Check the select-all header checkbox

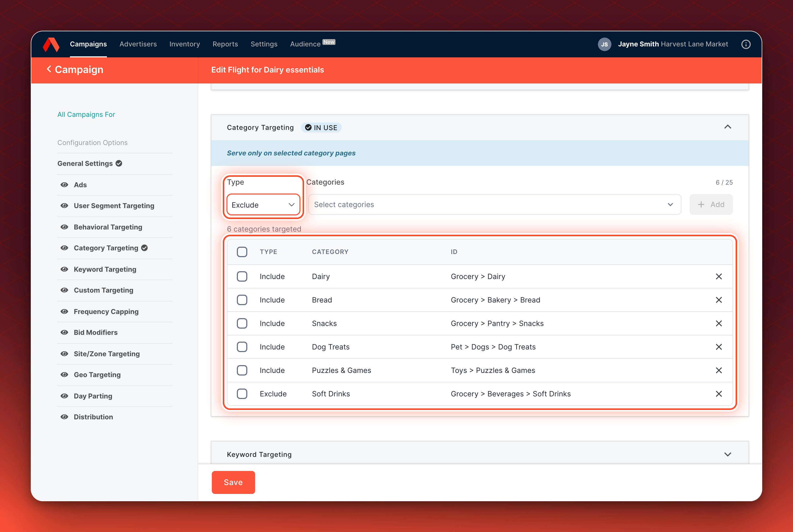(242, 252)
